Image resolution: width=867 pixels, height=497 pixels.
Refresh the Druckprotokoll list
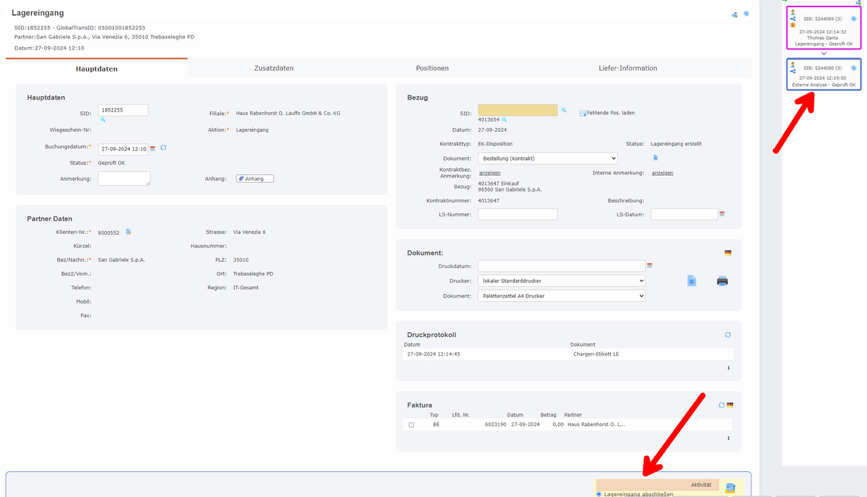click(728, 334)
